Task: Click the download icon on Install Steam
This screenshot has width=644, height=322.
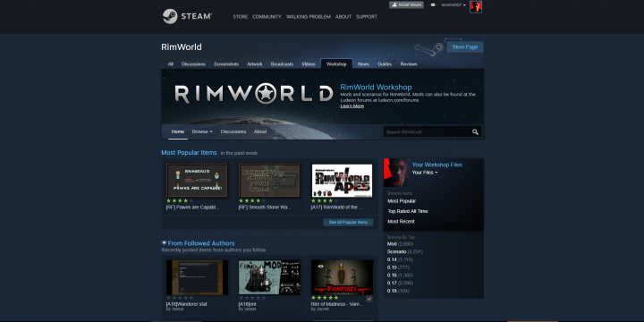Action: pyautogui.click(x=394, y=5)
